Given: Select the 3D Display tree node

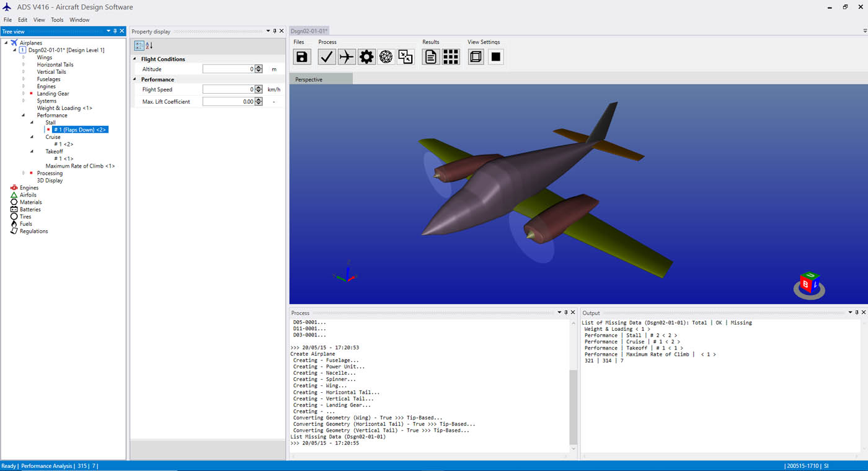Looking at the screenshot, I should tap(50, 181).
